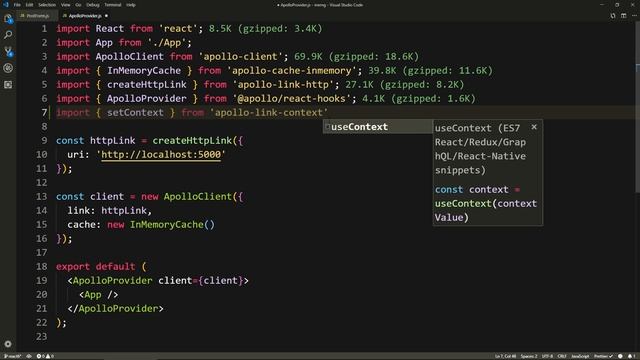
Task: Open the File menu
Action: pyautogui.click(x=17, y=5)
